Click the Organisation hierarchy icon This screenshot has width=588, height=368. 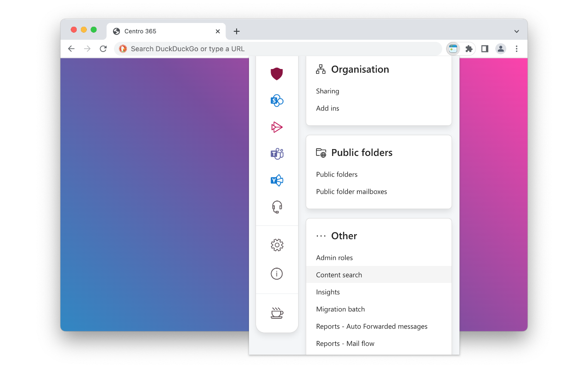pos(321,69)
